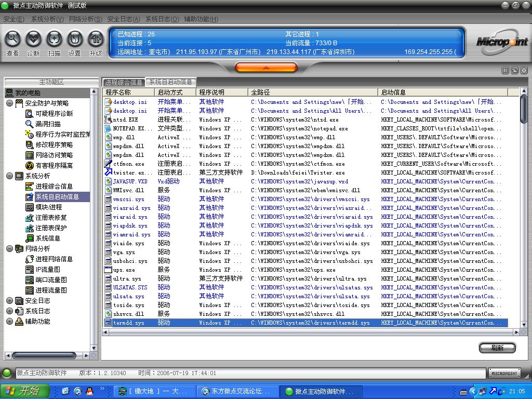Click the 刷新 refresh button
Image resolution: width=532 pixels, height=399 pixels.
(497, 348)
